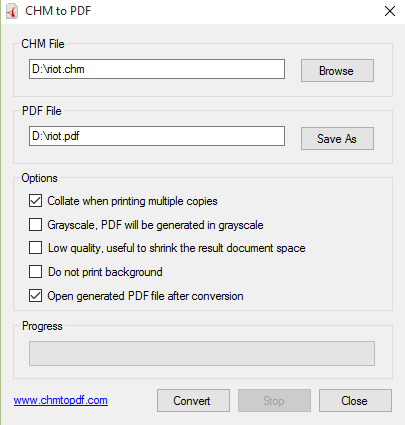Browse for a CHM file
The height and width of the screenshot is (425, 405).
click(337, 71)
